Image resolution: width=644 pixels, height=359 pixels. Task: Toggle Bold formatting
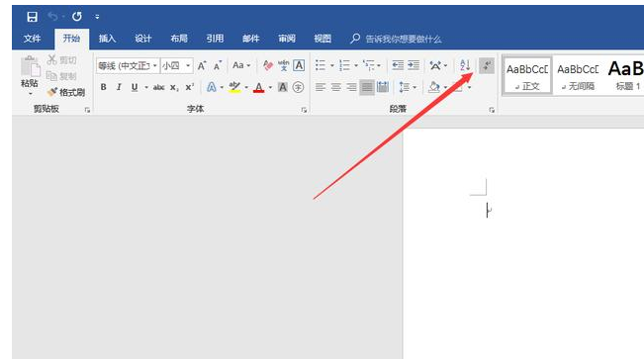point(104,87)
